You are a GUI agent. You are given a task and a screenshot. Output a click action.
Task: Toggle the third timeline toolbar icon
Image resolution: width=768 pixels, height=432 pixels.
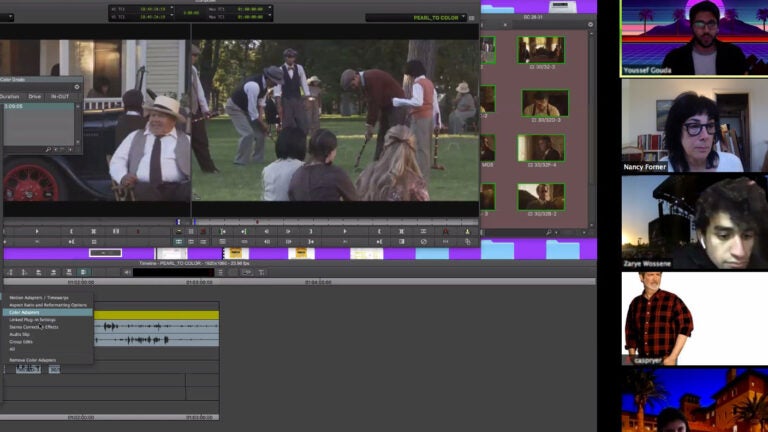coord(39,272)
